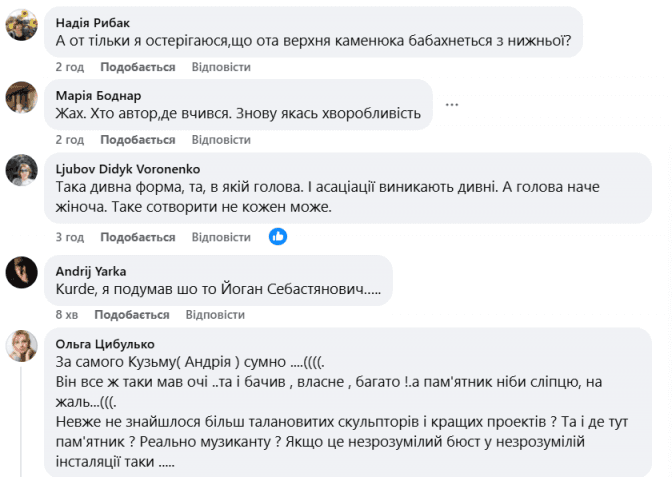Screen dimensions: 672x477
Task: Click Марія Боднар's profile avatar
Action: point(22,98)
